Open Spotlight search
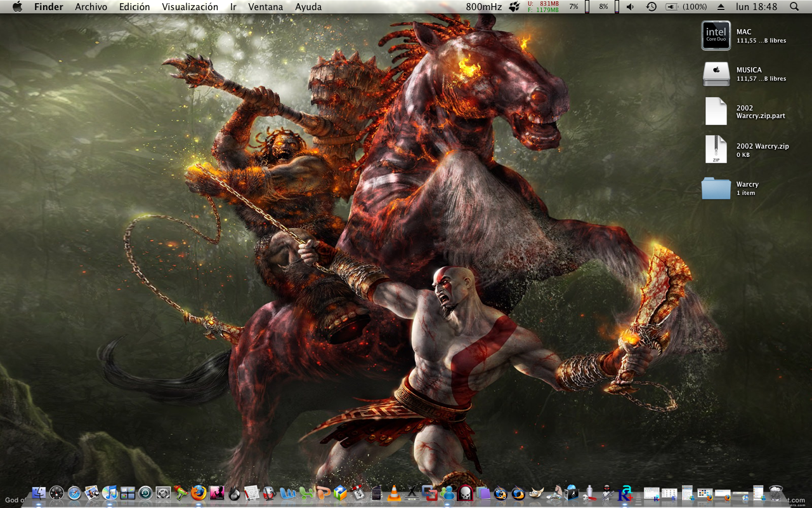Image resolution: width=812 pixels, height=508 pixels. [x=795, y=7]
